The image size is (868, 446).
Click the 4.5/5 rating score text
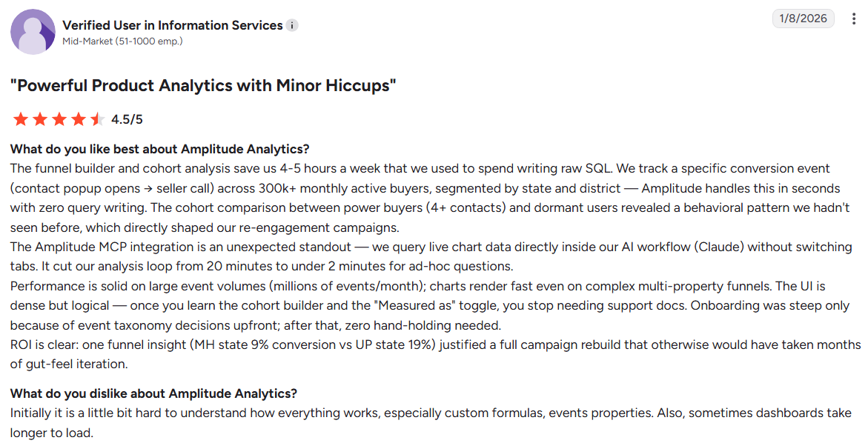point(127,119)
